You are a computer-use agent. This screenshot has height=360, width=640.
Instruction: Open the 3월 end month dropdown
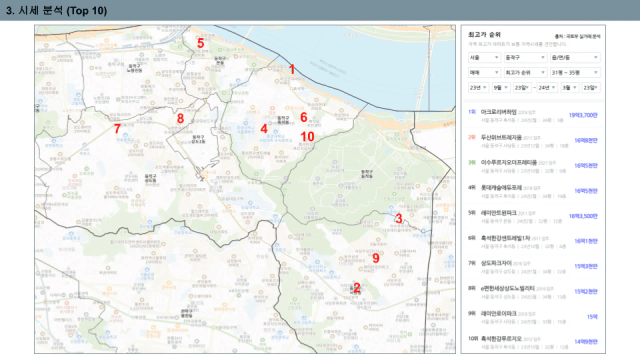coord(569,88)
